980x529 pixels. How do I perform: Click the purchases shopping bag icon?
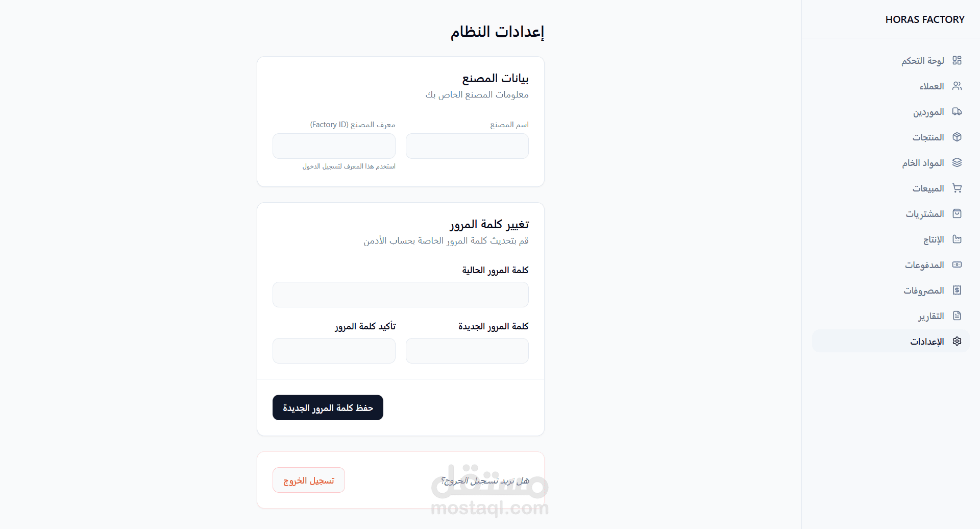(957, 213)
